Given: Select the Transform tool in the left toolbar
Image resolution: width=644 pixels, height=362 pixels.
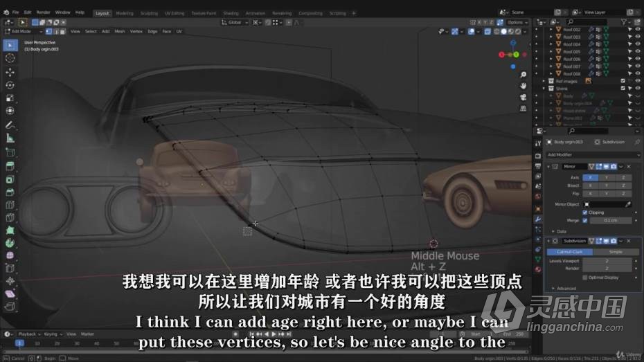Looking at the screenshot, I should (x=10, y=111).
